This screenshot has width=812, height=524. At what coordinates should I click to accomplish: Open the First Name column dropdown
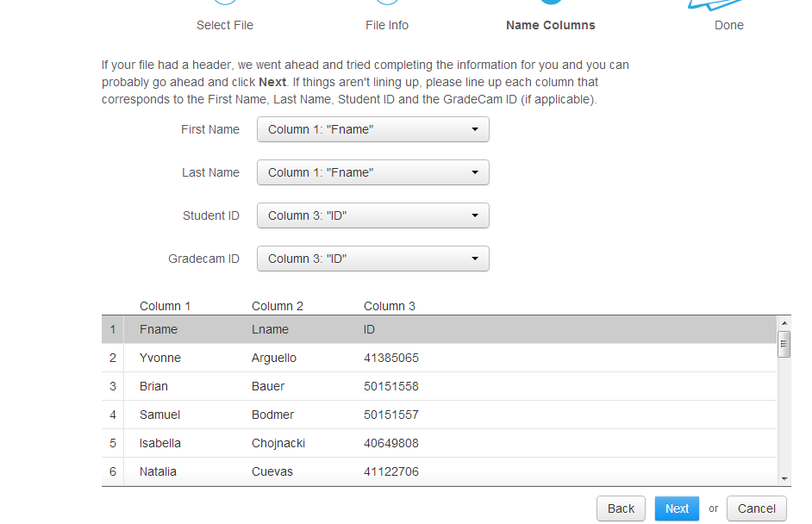pyautogui.click(x=373, y=129)
